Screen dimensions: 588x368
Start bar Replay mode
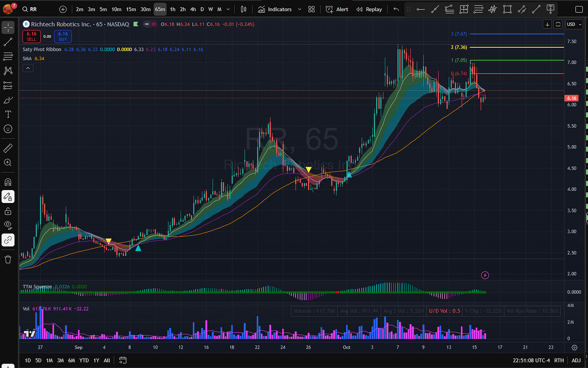click(x=369, y=9)
